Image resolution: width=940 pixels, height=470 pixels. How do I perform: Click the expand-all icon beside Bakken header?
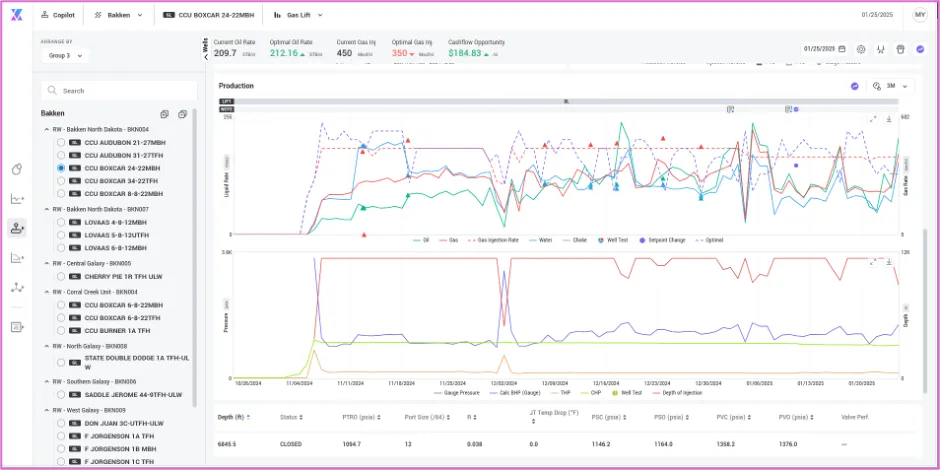[x=164, y=114]
